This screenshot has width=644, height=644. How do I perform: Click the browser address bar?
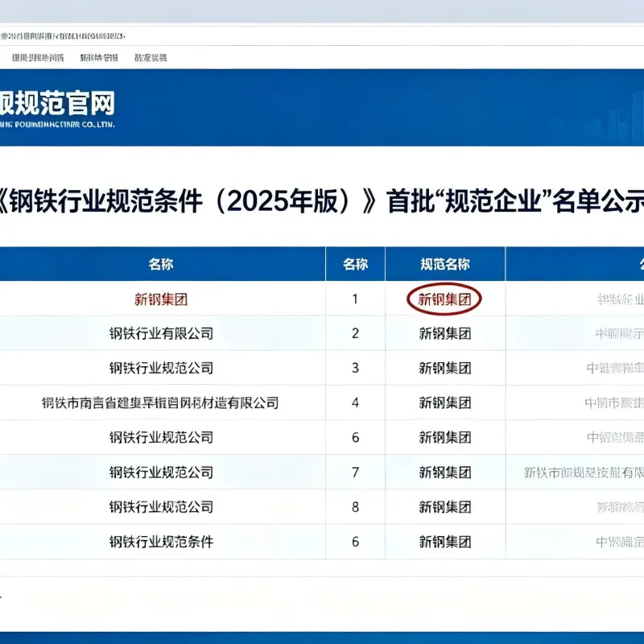(320, 35)
